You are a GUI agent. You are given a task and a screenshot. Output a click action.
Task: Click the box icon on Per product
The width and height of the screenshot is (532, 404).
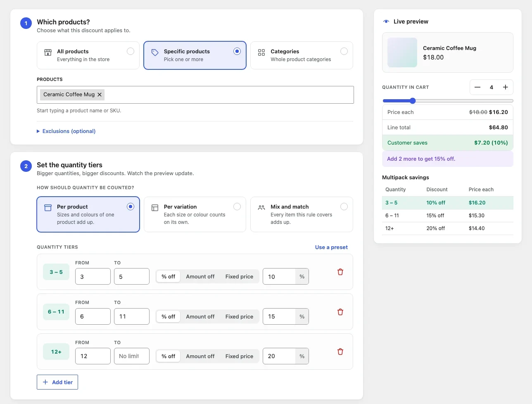pos(48,208)
